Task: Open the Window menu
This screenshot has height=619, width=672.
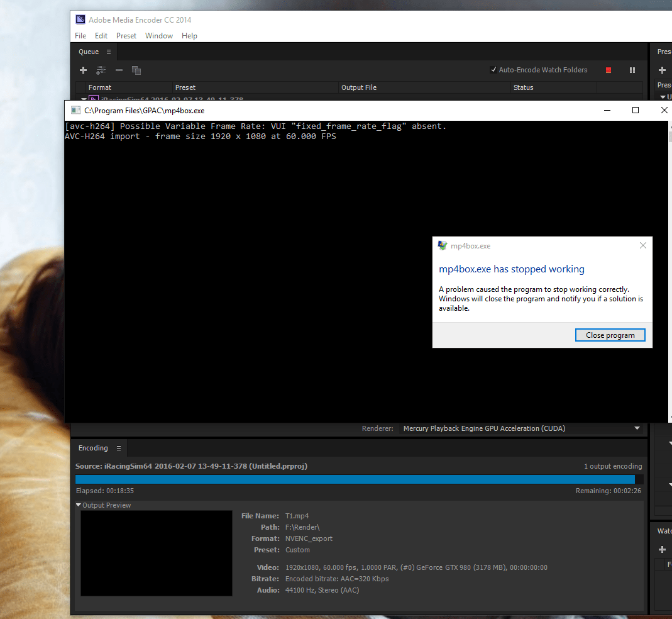Action: [158, 36]
